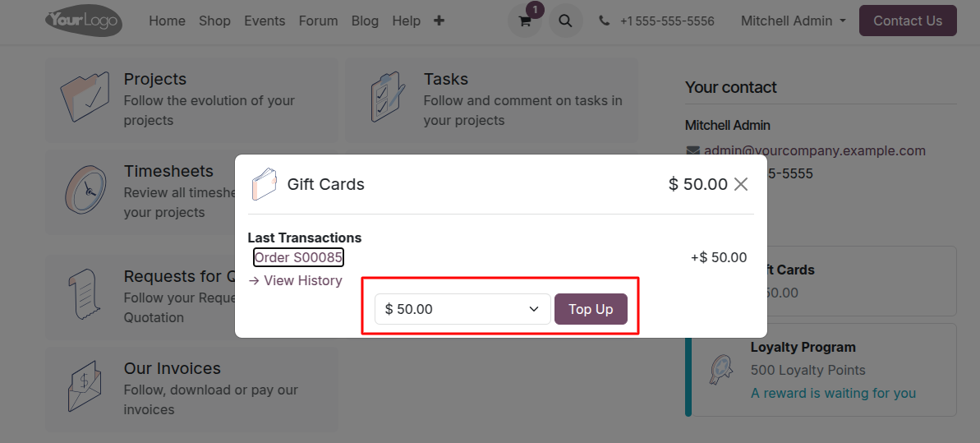The height and width of the screenshot is (443, 980).
Task: Click the YourLogo site logo
Action: (x=84, y=21)
